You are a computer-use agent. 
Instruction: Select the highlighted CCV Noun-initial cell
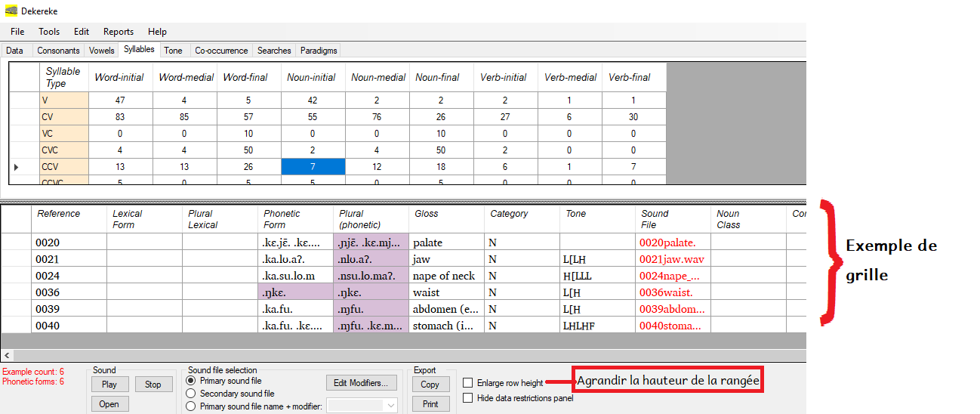click(313, 166)
